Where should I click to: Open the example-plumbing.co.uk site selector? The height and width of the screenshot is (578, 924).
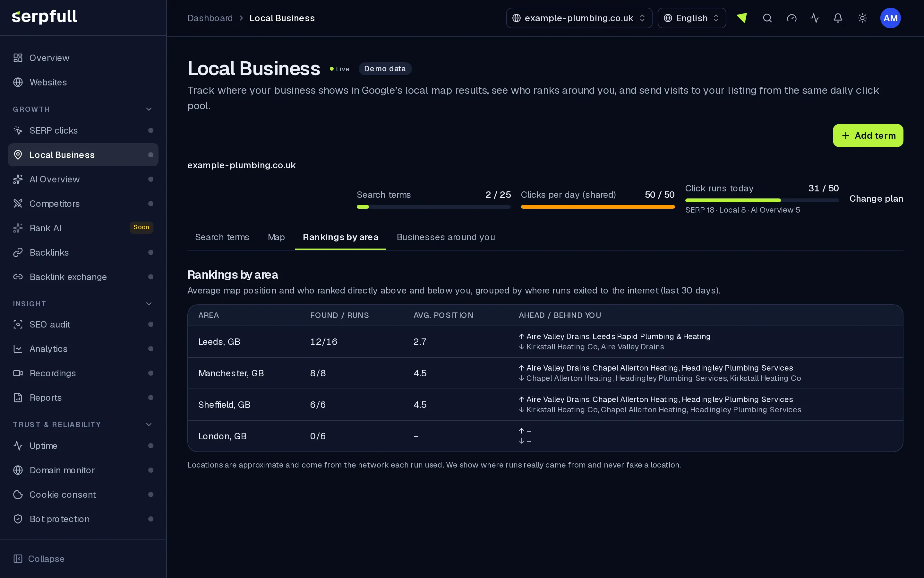[579, 18]
